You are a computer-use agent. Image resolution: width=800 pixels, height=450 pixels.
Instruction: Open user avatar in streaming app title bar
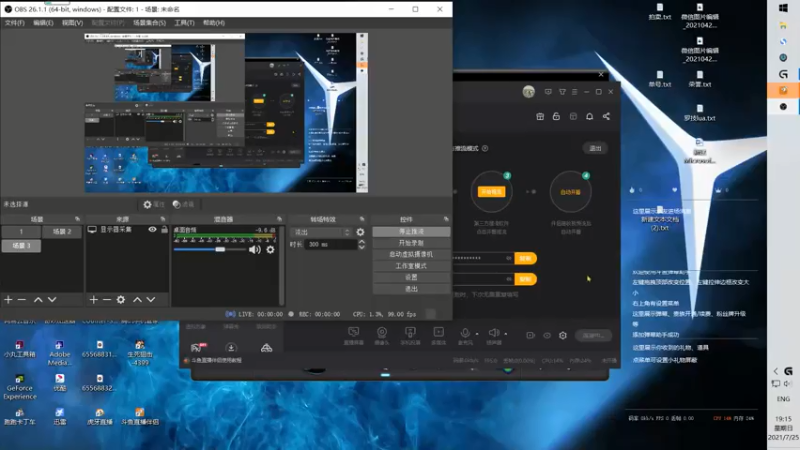[x=529, y=92]
